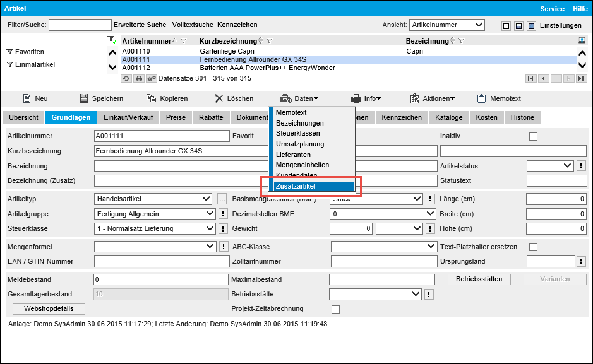Image resolution: width=593 pixels, height=364 pixels.
Task: Open the Gewicht unit dropdown
Action: (x=399, y=229)
